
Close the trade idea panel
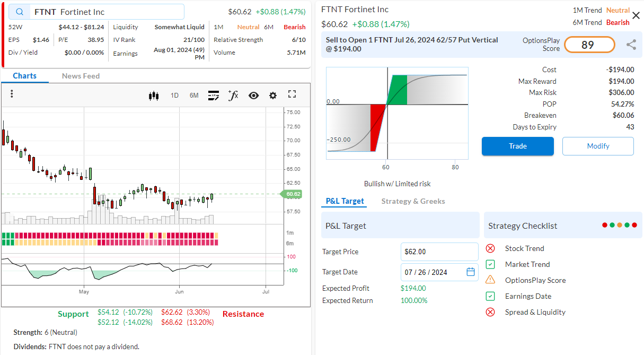(636, 15)
